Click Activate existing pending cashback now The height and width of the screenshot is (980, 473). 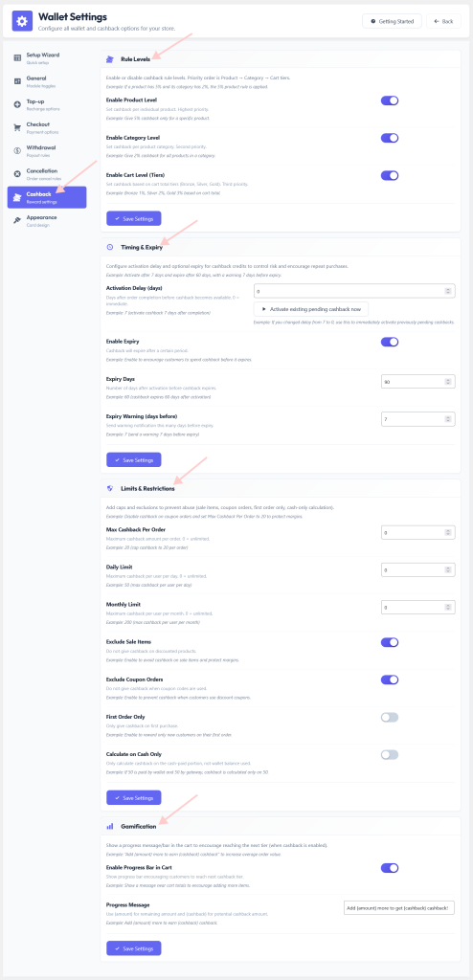[x=311, y=309]
